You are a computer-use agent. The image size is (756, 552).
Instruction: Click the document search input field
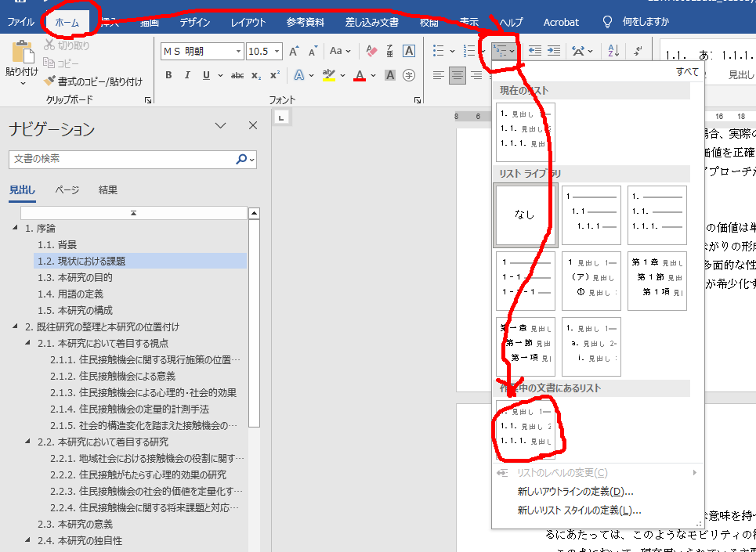(x=121, y=159)
